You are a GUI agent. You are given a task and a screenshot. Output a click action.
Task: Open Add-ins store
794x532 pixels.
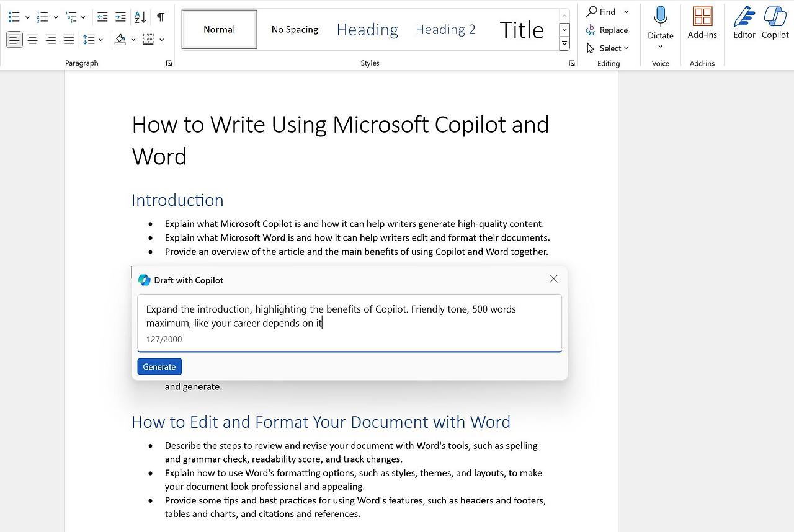coord(702,23)
